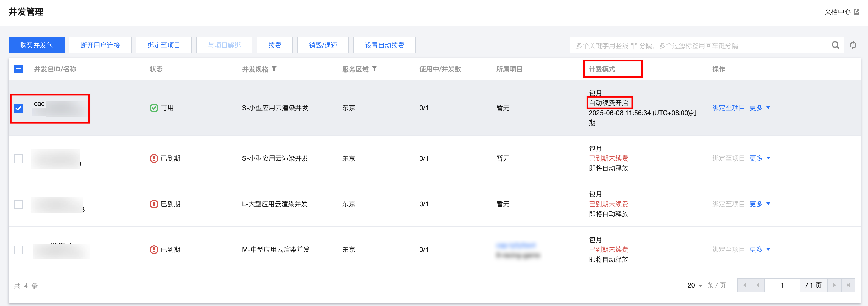Click the 销毁/退还 button
Viewport: 868px width, 306px height.
click(323, 45)
